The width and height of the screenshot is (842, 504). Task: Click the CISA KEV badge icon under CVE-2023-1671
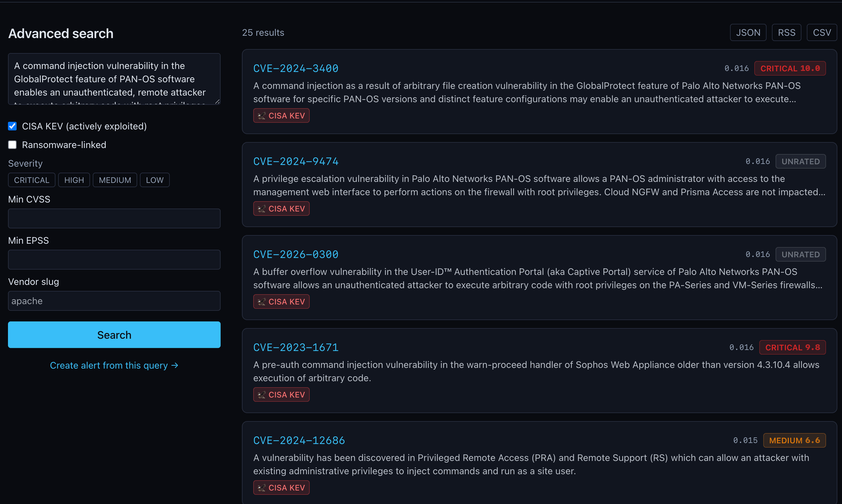point(262,395)
